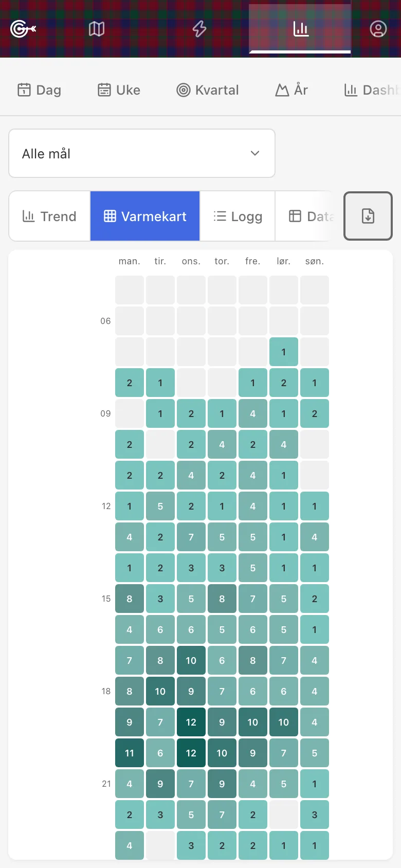The width and height of the screenshot is (401, 868).
Task: Open the Dashboard tab
Action: 372,90
